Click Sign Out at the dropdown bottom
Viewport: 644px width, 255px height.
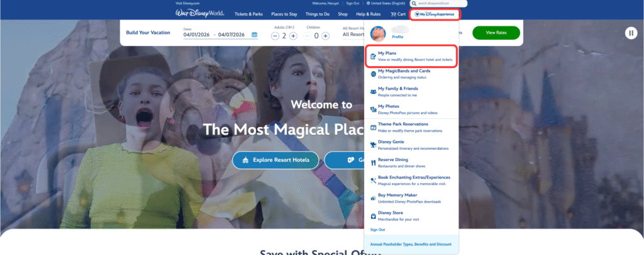377,229
